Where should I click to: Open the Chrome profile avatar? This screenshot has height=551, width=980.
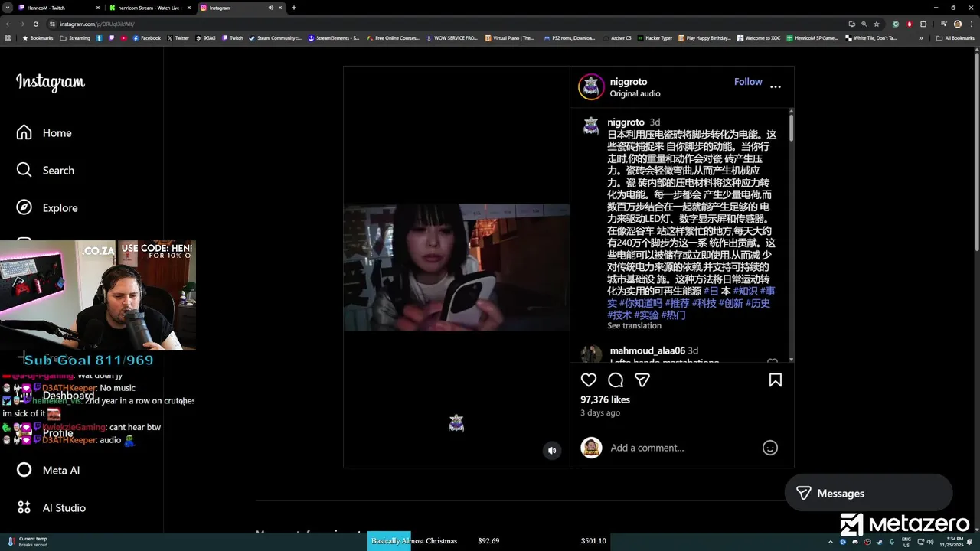958,24
